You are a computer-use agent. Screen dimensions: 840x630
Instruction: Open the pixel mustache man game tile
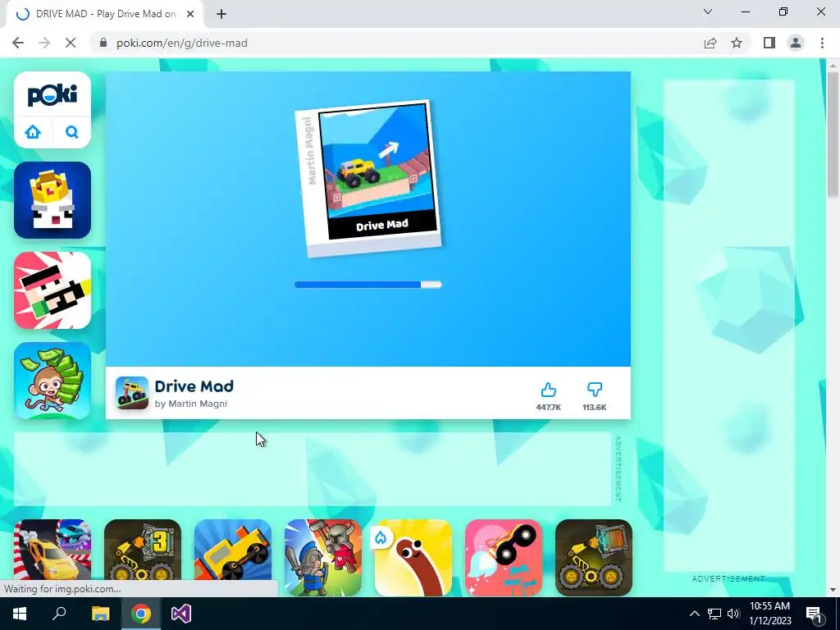[x=52, y=290]
